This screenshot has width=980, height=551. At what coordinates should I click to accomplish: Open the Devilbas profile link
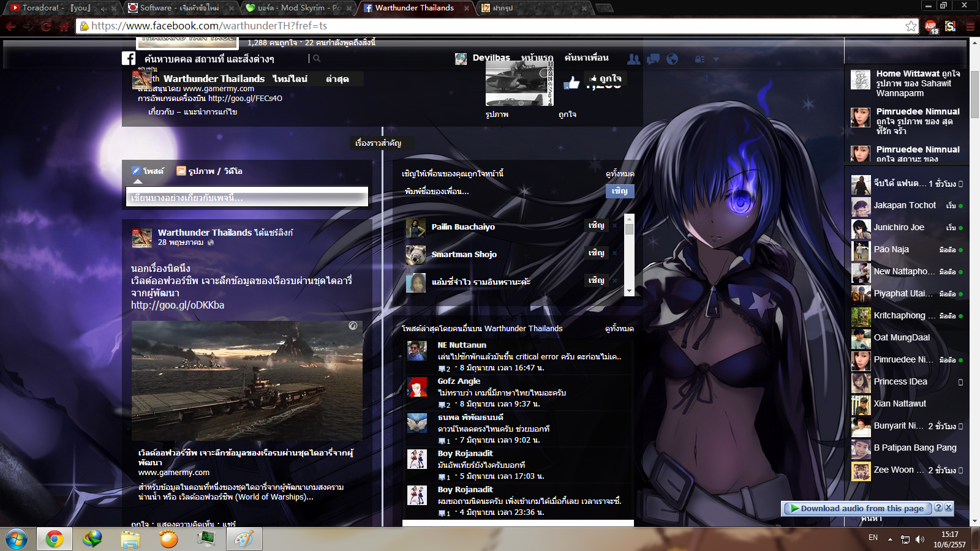click(x=491, y=58)
